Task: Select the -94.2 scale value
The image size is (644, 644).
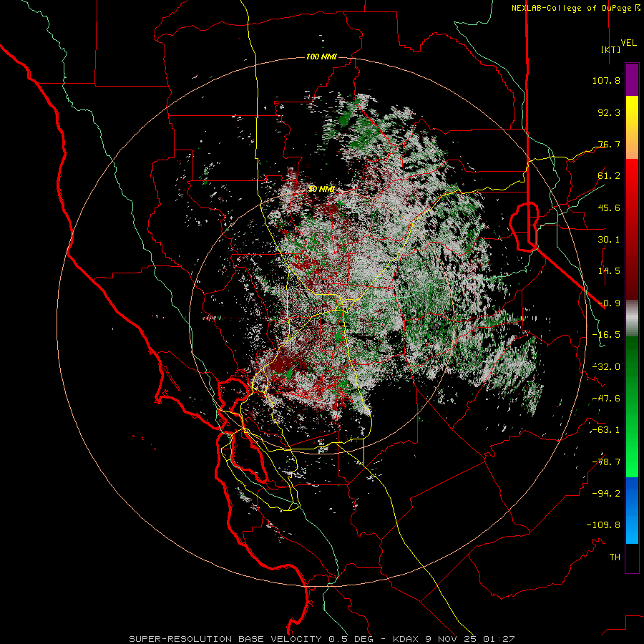Action: coord(606,494)
